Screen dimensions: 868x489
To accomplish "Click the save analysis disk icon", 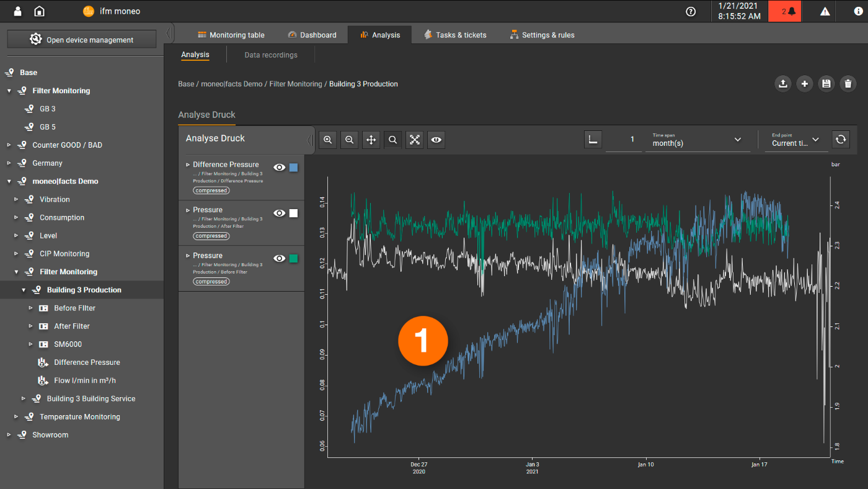I will pyautogui.click(x=826, y=84).
